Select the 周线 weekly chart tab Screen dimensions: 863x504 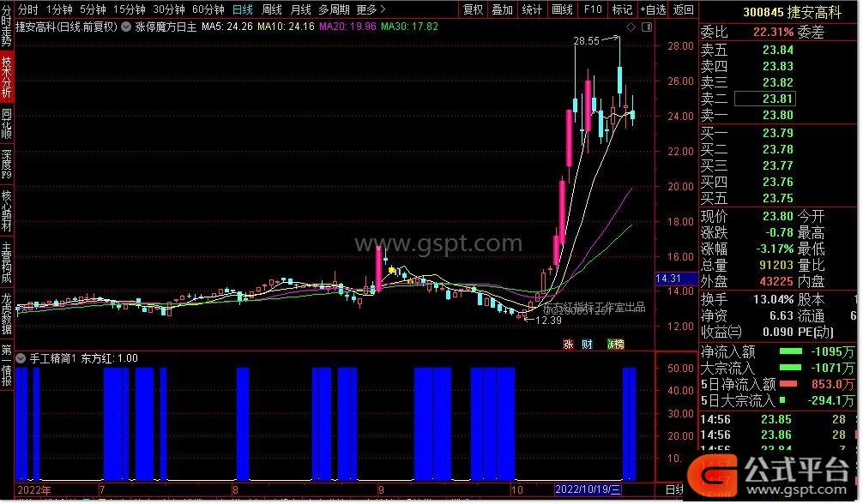[x=272, y=9]
